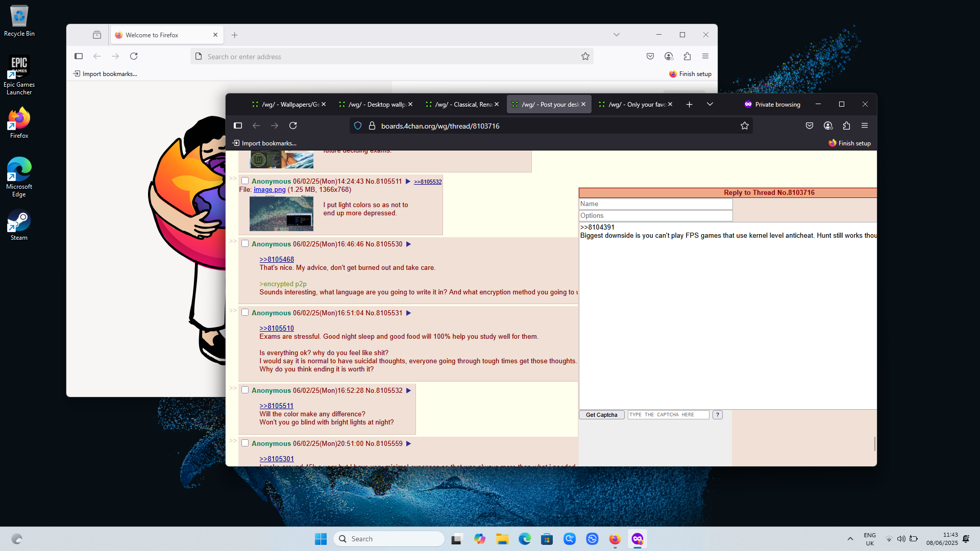Open quoted post link >>8105301
The height and width of the screenshot is (551, 980).
coord(276,459)
